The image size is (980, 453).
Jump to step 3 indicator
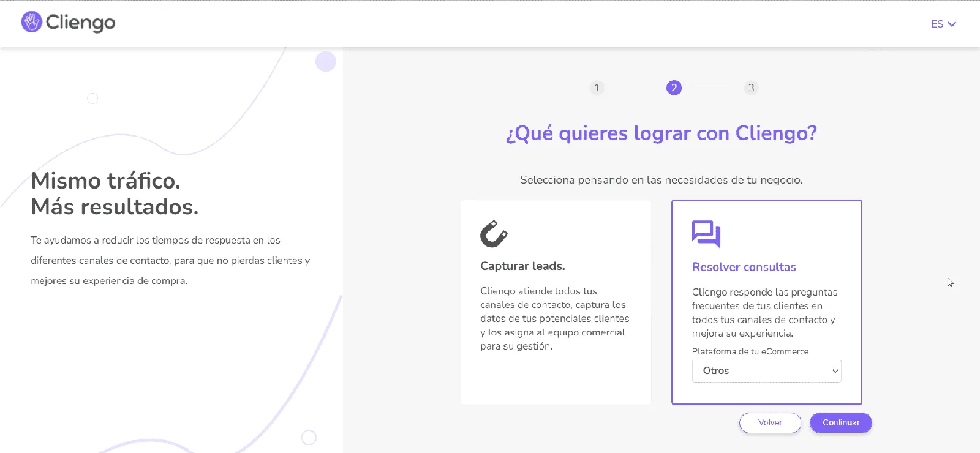click(751, 88)
